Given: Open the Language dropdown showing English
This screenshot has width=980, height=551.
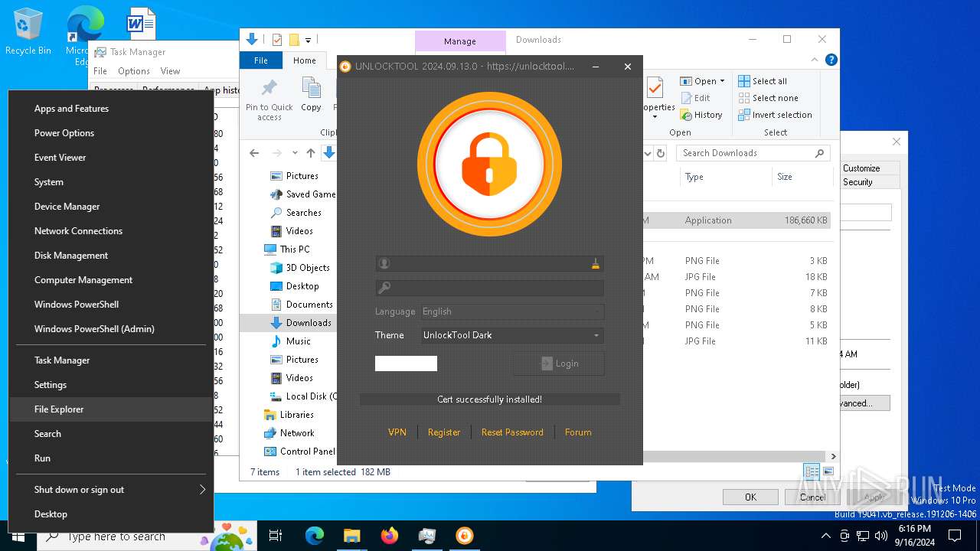Looking at the screenshot, I should pos(511,311).
